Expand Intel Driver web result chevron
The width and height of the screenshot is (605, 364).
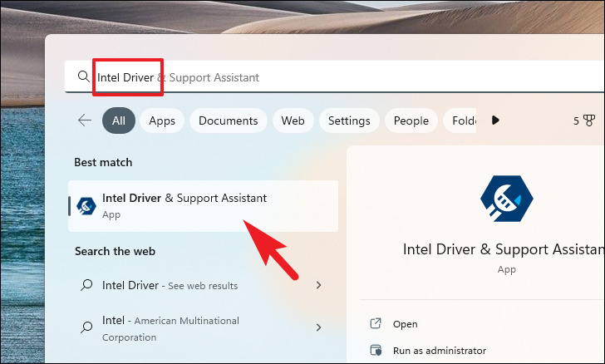click(x=319, y=285)
